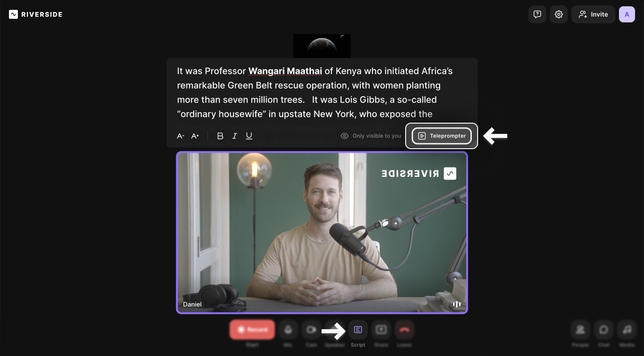Open the Media panel
This screenshot has width=644, height=356.
pyautogui.click(x=627, y=330)
